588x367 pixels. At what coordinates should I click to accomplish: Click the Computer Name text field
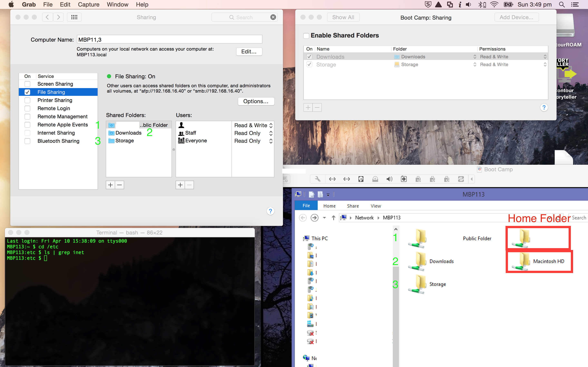pyautogui.click(x=169, y=40)
